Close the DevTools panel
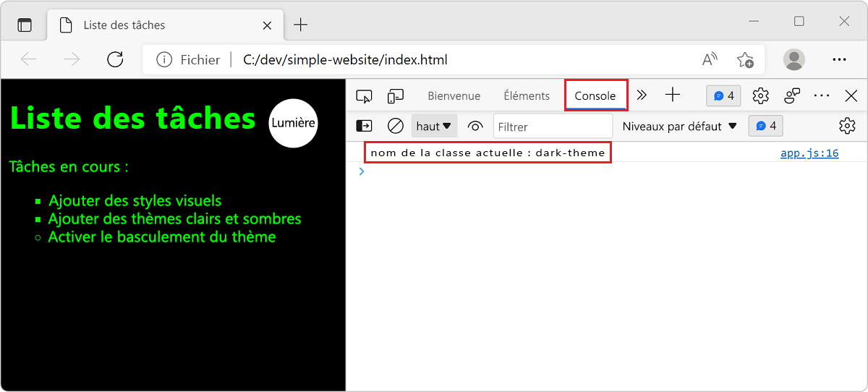Screen dimensions: 868x392 tap(851, 95)
